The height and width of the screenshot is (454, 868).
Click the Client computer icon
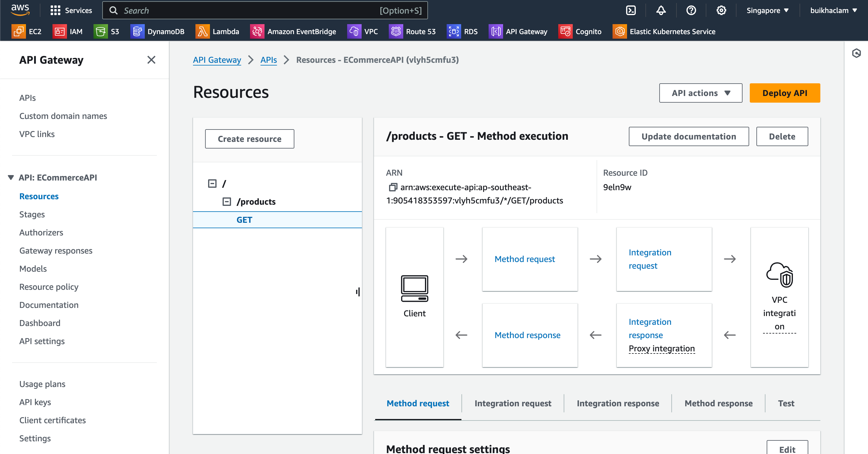pos(414,288)
